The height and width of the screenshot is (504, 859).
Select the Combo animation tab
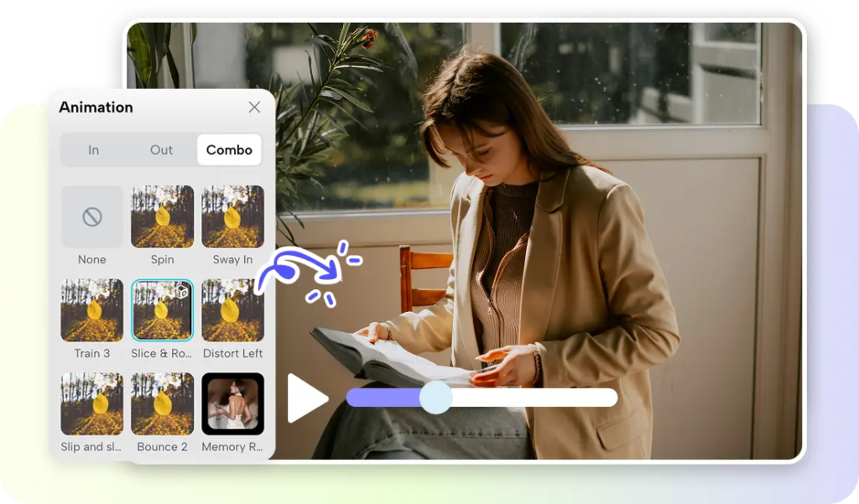coord(229,149)
